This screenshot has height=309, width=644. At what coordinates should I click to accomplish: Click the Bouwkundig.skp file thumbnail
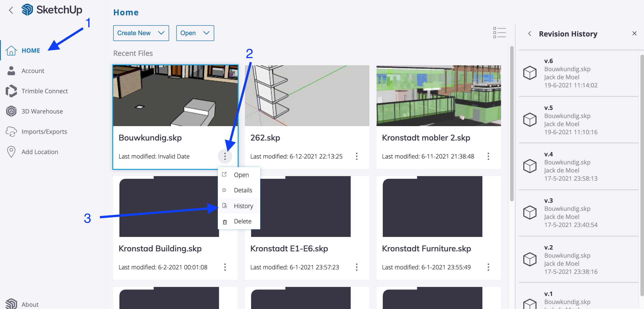(x=175, y=96)
